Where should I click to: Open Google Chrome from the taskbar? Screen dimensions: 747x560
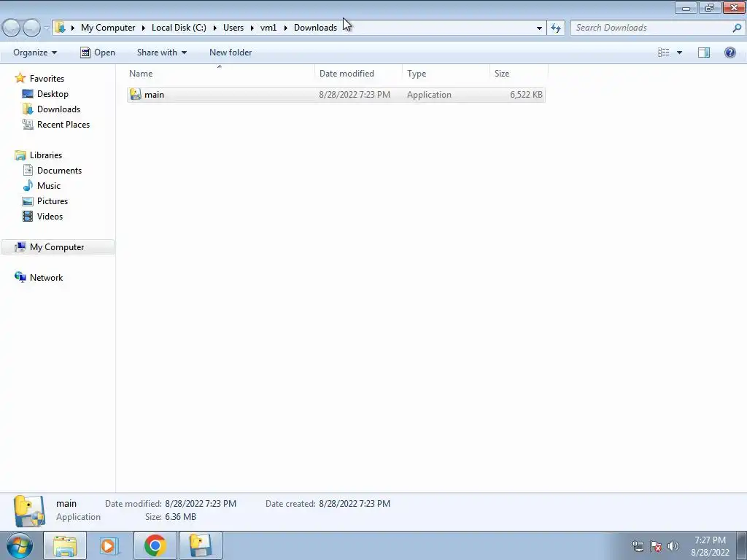(x=155, y=545)
